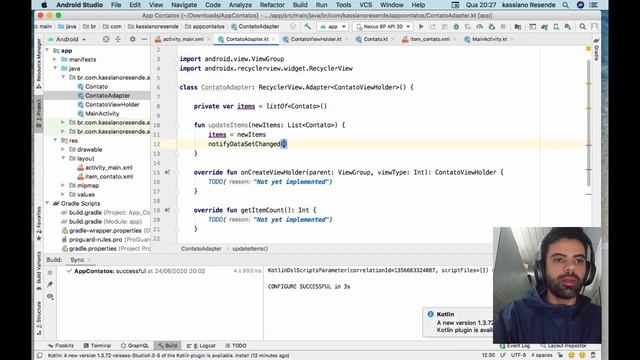The image size is (640, 360).
Task: Click the pin icon in Build panel
Action: click(50, 284)
